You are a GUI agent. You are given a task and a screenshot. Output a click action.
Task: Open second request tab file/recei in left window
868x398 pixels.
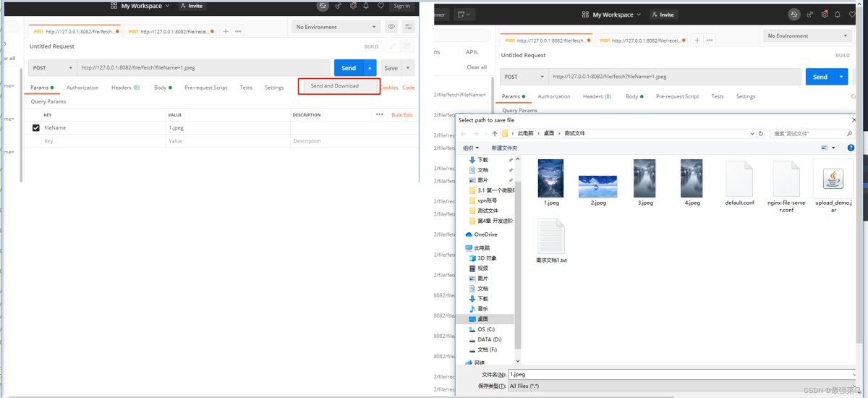[x=171, y=31]
